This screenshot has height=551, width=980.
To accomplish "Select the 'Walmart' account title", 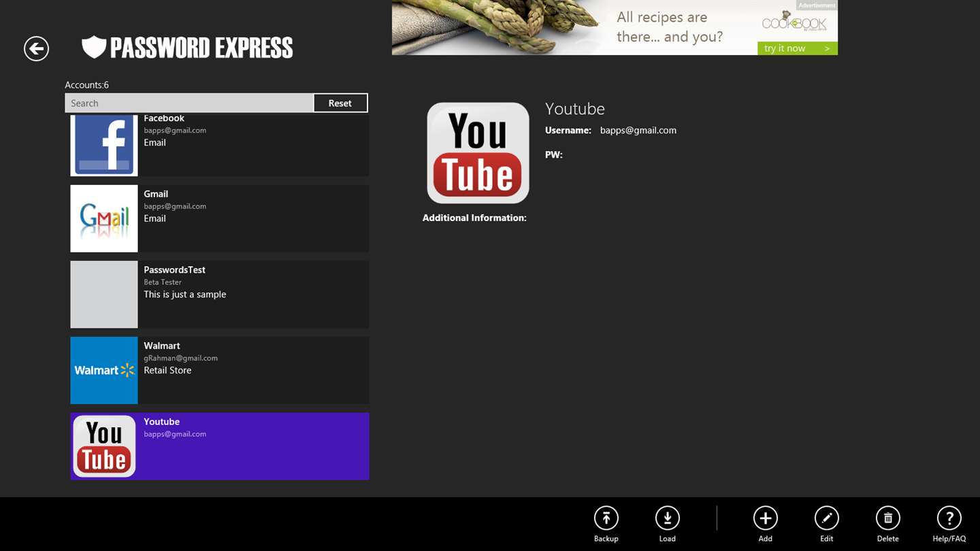I will coord(161,346).
